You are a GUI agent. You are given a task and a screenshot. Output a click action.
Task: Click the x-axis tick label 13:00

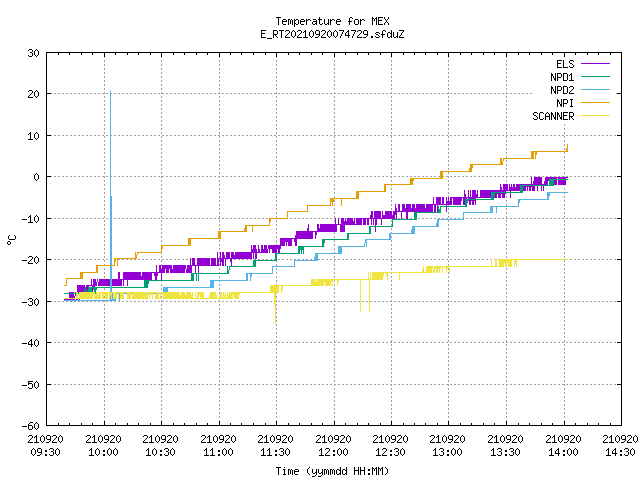click(x=448, y=452)
